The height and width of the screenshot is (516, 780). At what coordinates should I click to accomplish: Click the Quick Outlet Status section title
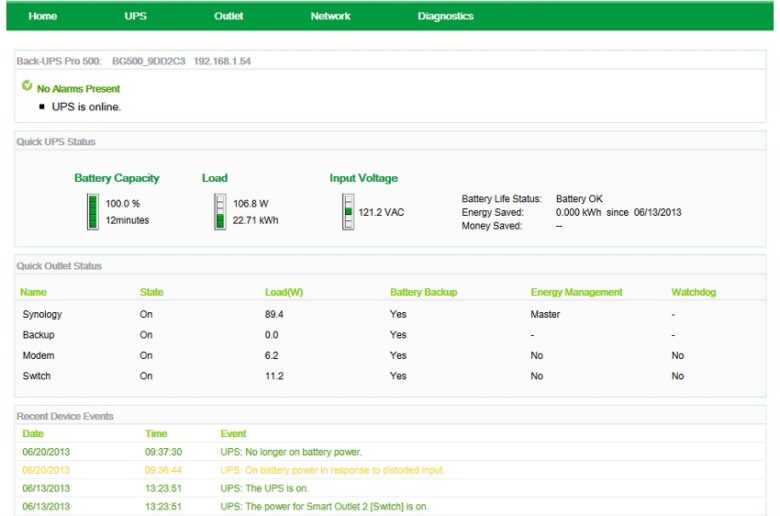[59, 266]
